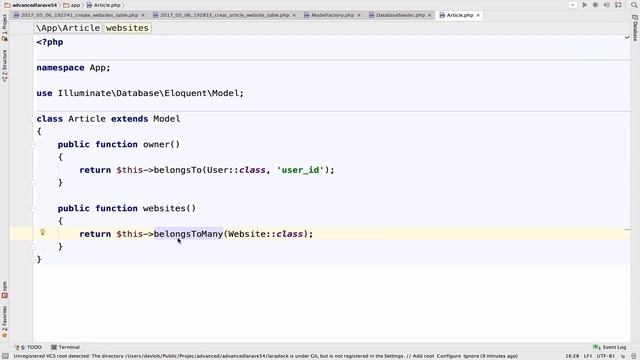Click the Run (play) toolbar icon

coord(584,5)
